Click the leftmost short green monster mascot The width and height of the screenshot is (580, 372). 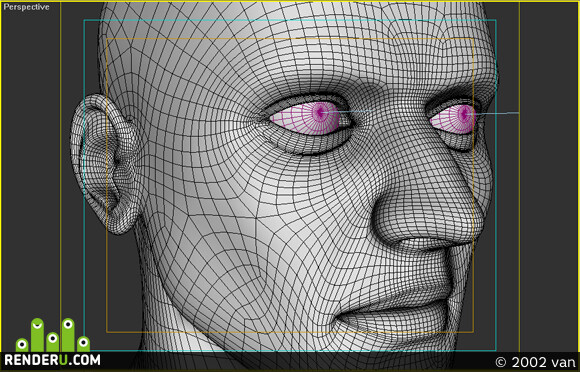(x=22, y=345)
